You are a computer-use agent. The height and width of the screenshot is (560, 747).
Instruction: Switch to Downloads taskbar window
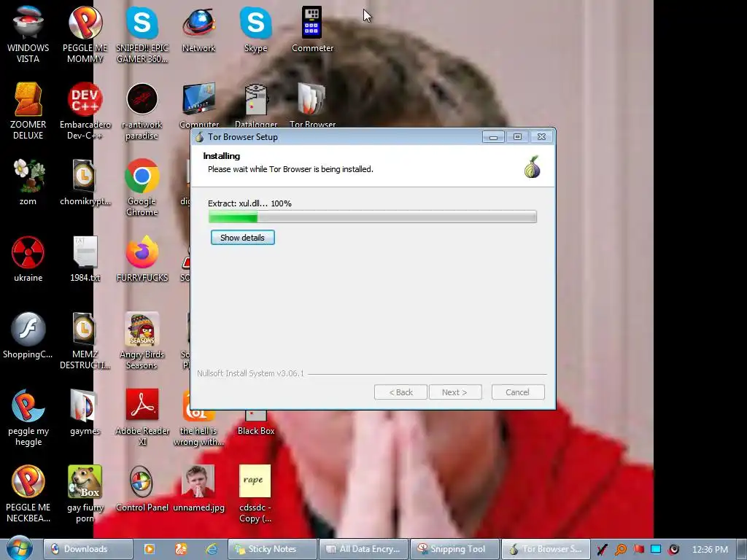(88, 549)
